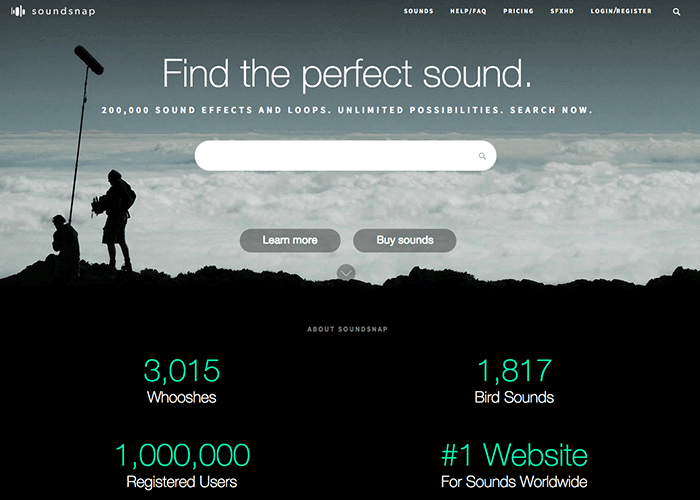Click the Soundsnap waveform logo icon
Image resolution: width=700 pixels, height=500 pixels.
pos(18,11)
